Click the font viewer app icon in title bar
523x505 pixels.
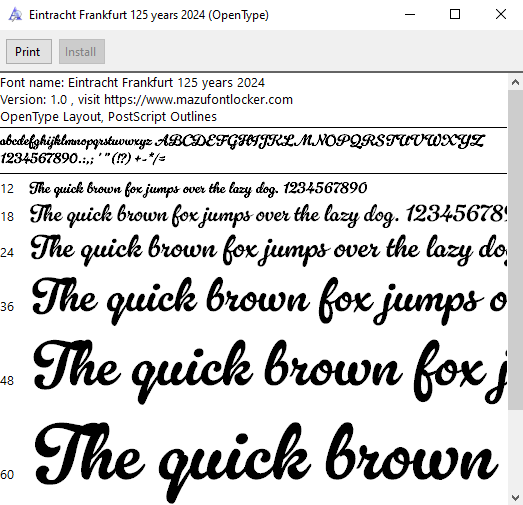(15, 15)
